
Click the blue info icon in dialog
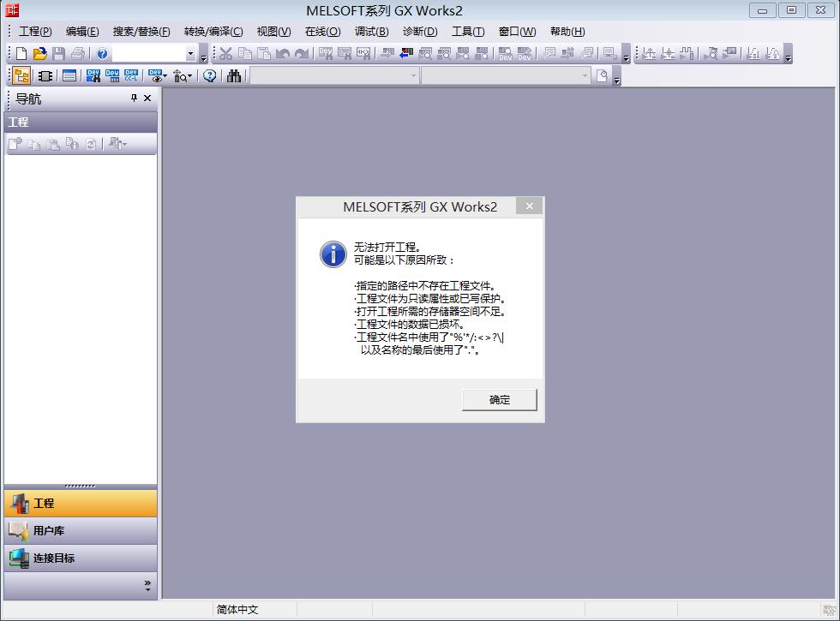tap(333, 254)
